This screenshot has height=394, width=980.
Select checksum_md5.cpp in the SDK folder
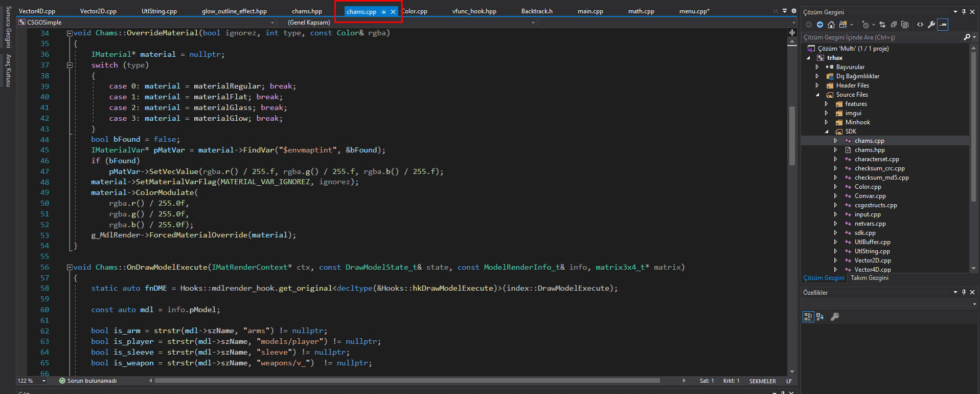point(881,178)
